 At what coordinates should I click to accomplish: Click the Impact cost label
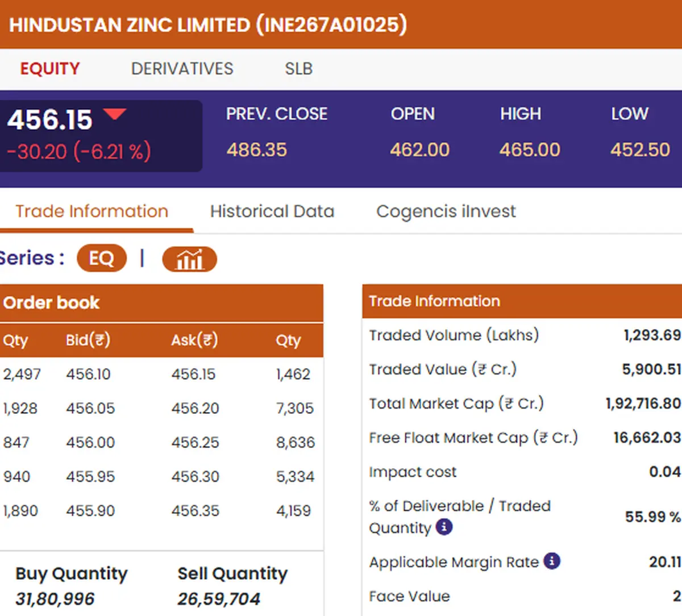(x=413, y=472)
